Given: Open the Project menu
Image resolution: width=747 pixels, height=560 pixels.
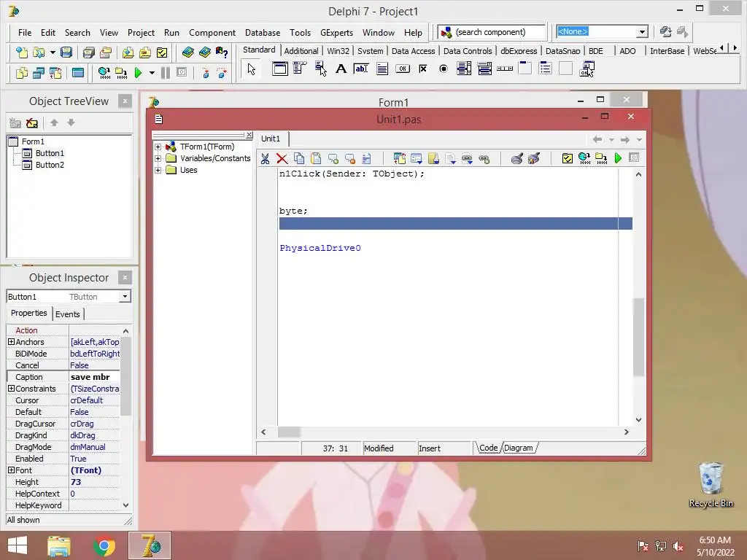Looking at the screenshot, I should (x=141, y=32).
